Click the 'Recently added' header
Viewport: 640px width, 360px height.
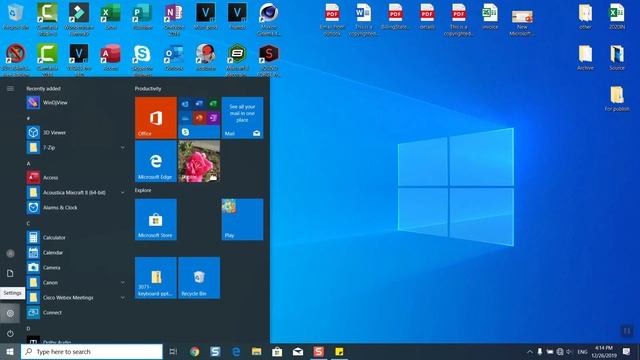click(43, 89)
